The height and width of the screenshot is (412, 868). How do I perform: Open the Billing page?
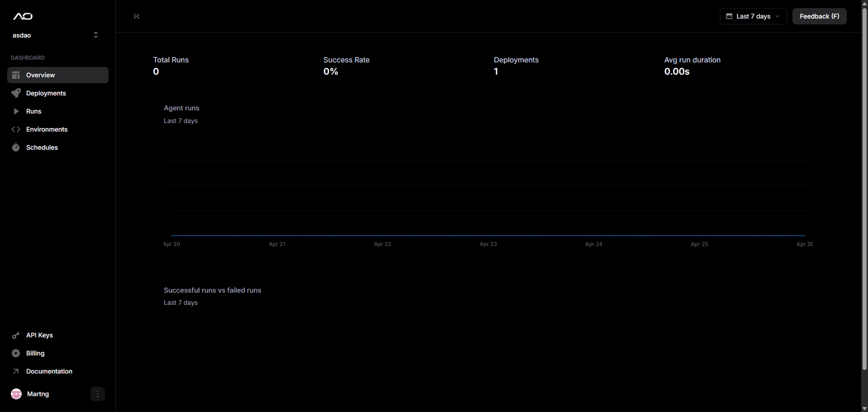coord(58,353)
